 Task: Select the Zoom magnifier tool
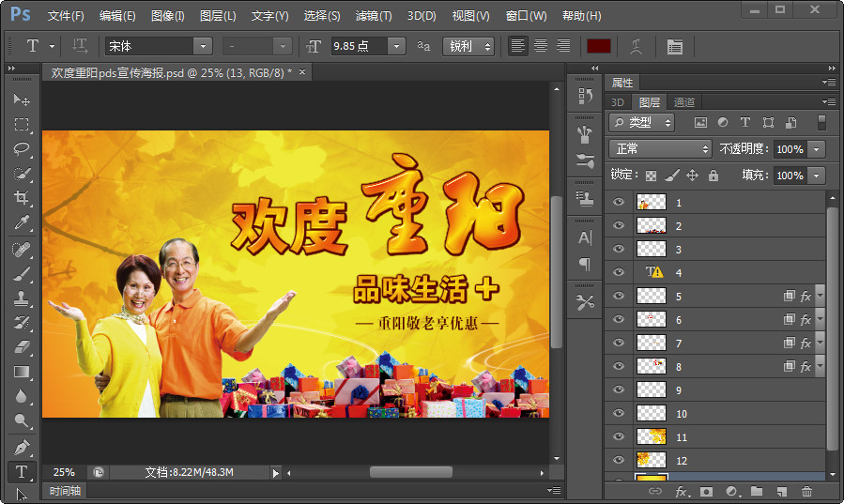(21, 420)
